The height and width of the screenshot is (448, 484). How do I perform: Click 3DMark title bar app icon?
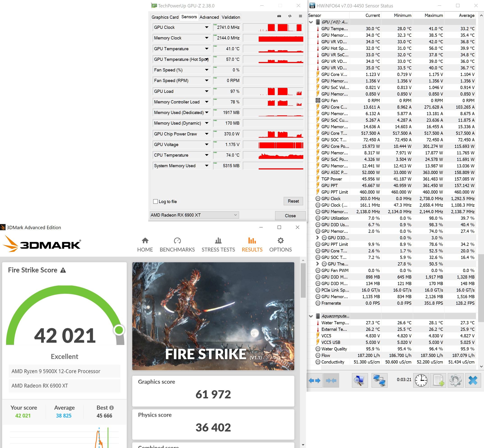pyautogui.click(x=3, y=227)
